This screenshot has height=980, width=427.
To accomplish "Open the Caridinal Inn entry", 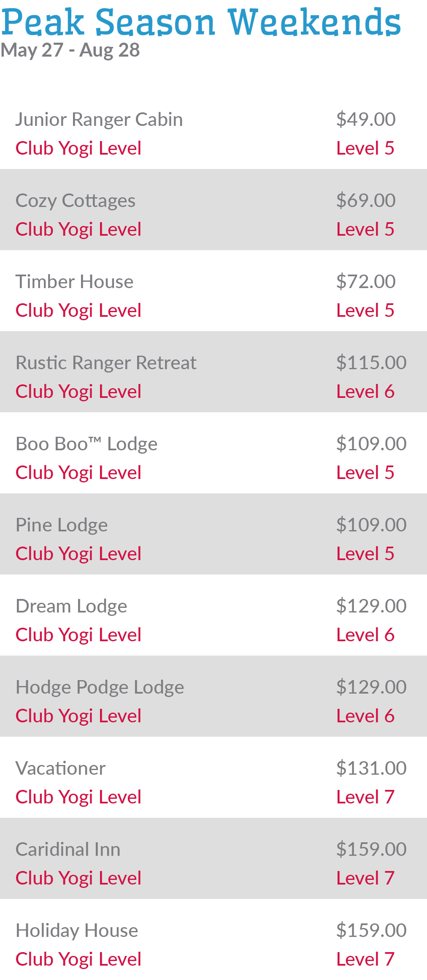I will [68, 849].
